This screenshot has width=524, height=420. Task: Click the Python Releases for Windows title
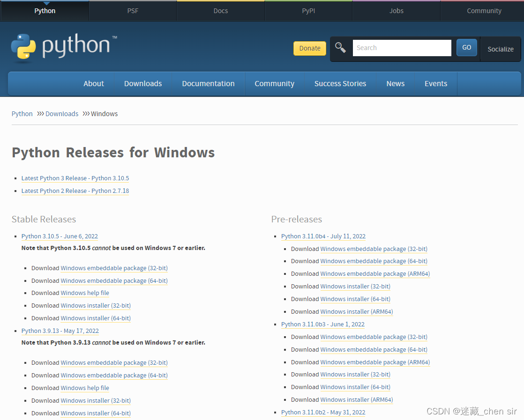pyautogui.click(x=113, y=153)
